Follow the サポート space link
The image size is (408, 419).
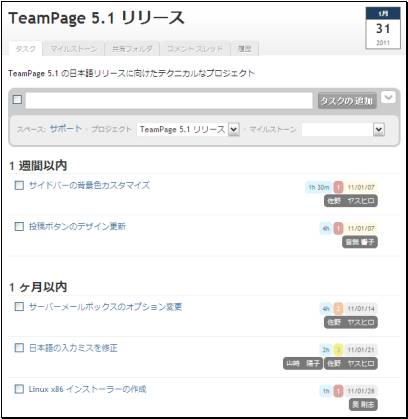65,129
